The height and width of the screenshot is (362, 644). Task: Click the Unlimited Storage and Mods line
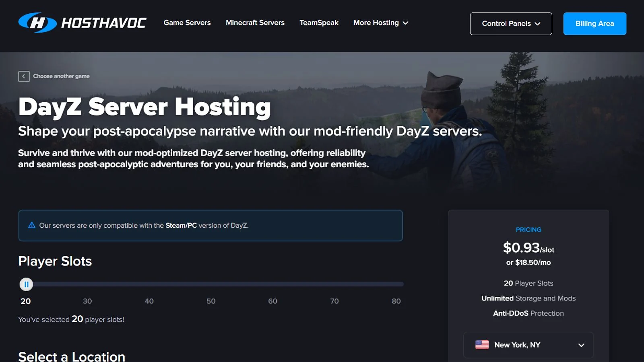(x=528, y=298)
